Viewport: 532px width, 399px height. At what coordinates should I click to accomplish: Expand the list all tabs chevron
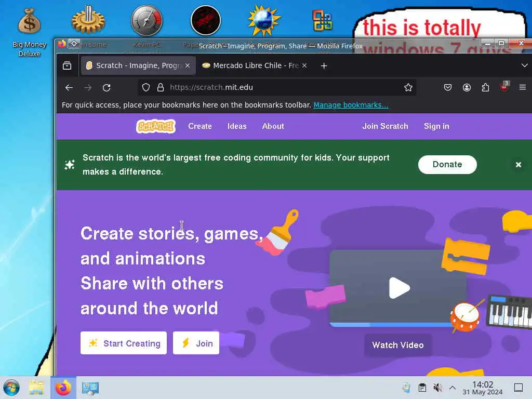pos(524,65)
